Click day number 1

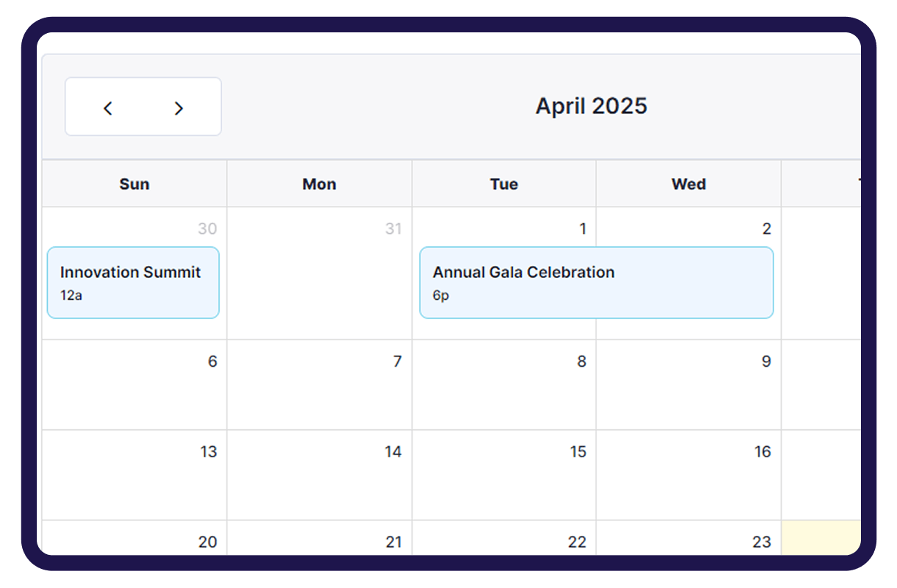click(x=582, y=229)
